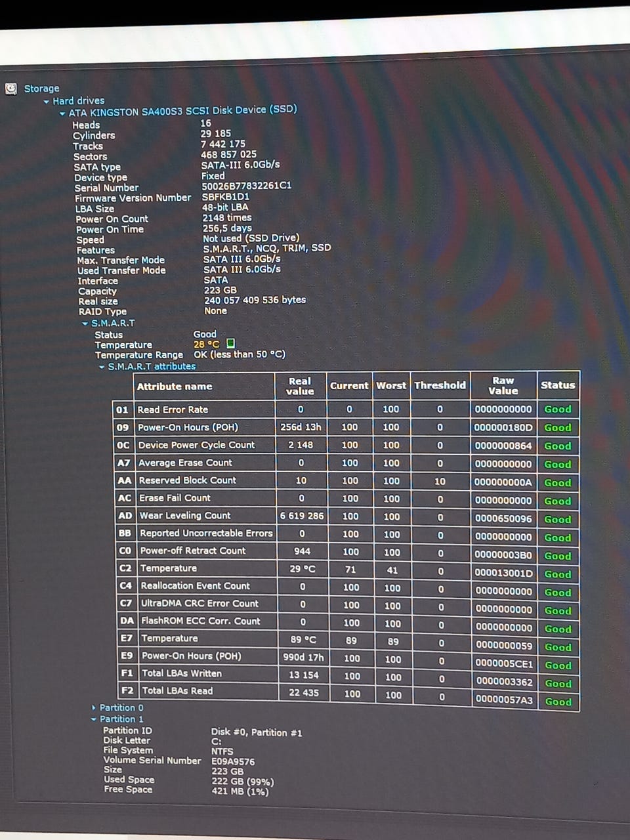Click the Free Space value 421 MB (1%)
630x840 pixels.
point(240,791)
